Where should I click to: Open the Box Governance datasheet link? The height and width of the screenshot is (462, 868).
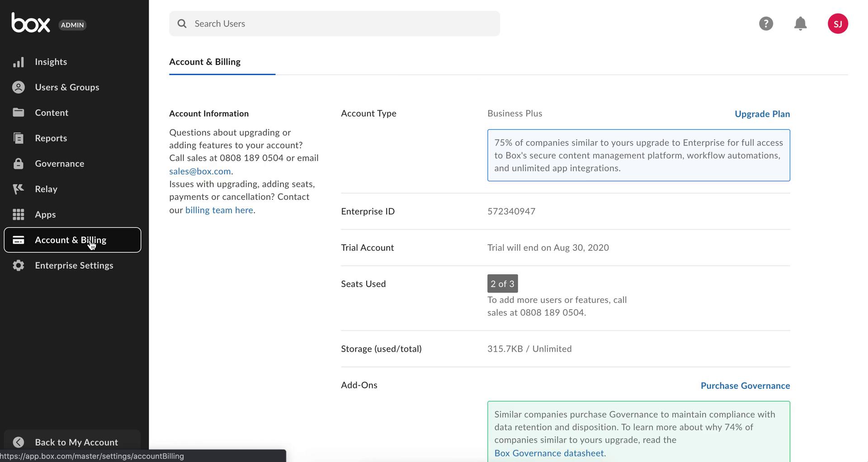[549, 453]
